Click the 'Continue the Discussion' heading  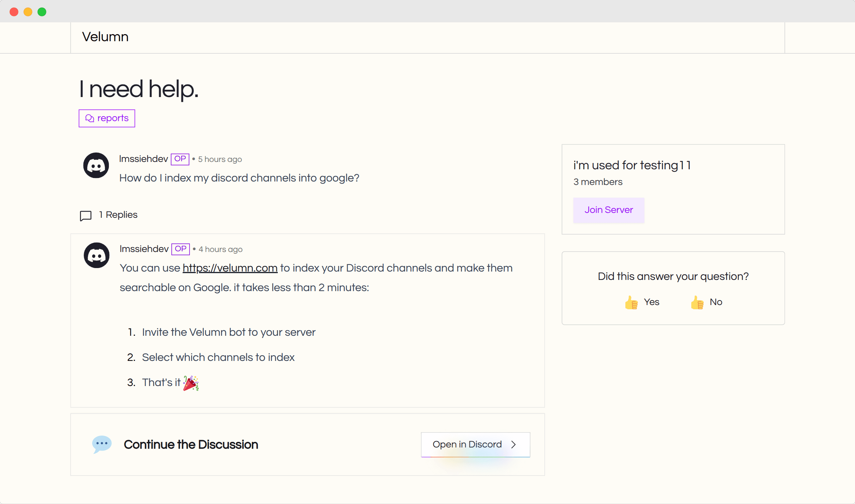(x=191, y=445)
